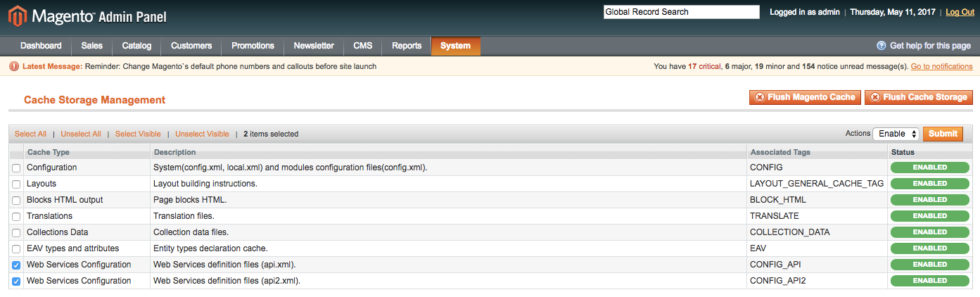The height and width of the screenshot is (297, 980).
Task: Click the 'Layout building instructions.' description
Action: [205, 184]
